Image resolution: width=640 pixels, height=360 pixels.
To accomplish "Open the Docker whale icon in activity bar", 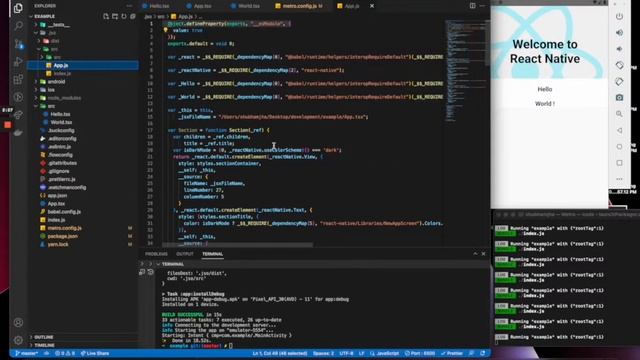I will [18, 133].
